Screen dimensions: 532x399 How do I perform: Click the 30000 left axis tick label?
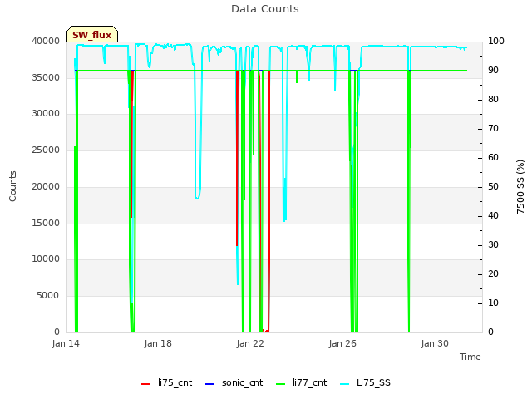(46, 113)
